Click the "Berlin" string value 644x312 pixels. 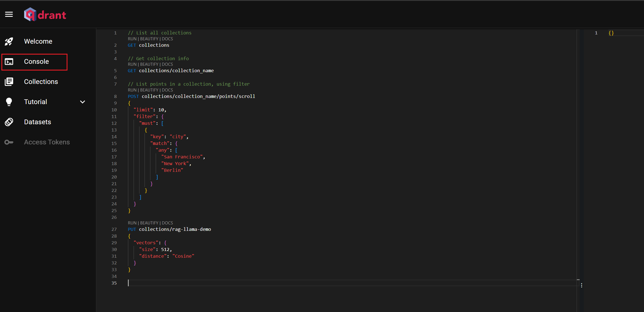pyautogui.click(x=172, y=170)
